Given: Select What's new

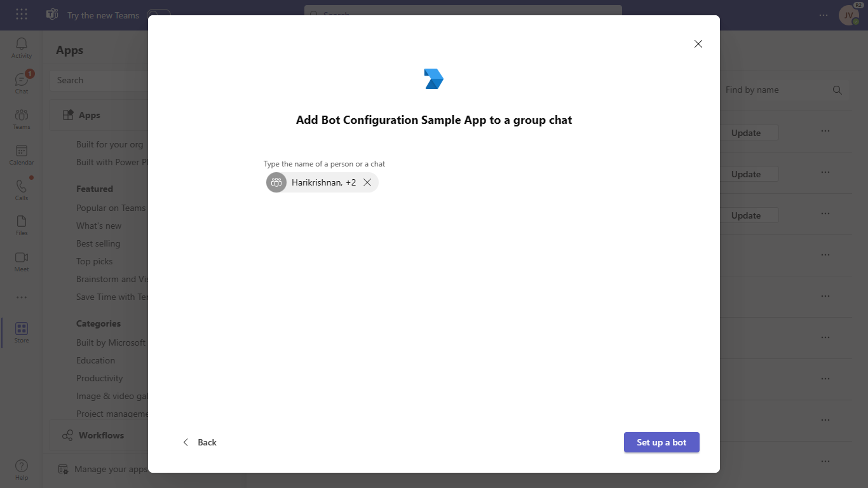Looking at the screenshot, I should coord(98,226).
